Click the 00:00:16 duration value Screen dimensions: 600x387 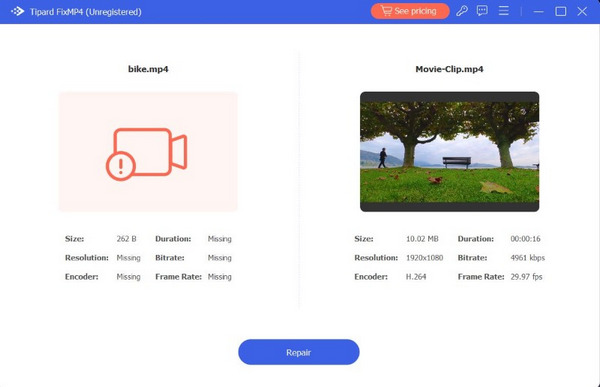coord(525,239)
